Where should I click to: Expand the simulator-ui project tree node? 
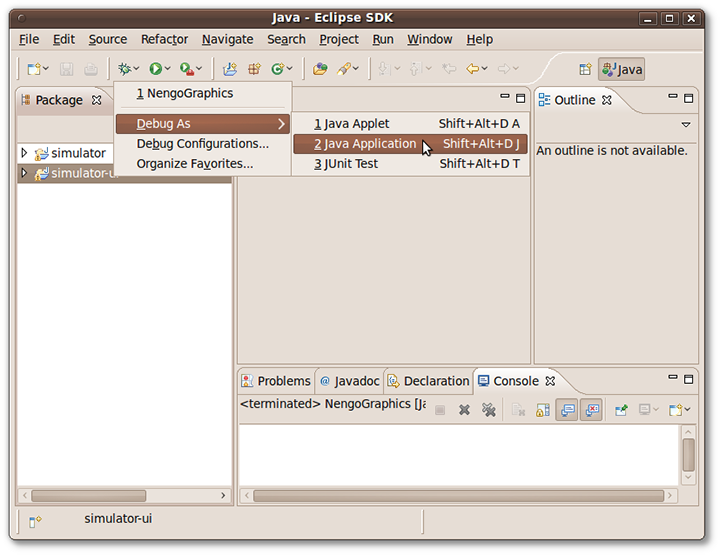coord(24,173)
